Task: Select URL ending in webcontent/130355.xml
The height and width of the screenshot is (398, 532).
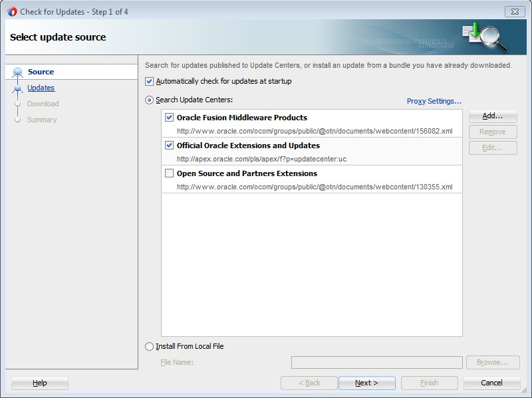Action: coord(315,187)
